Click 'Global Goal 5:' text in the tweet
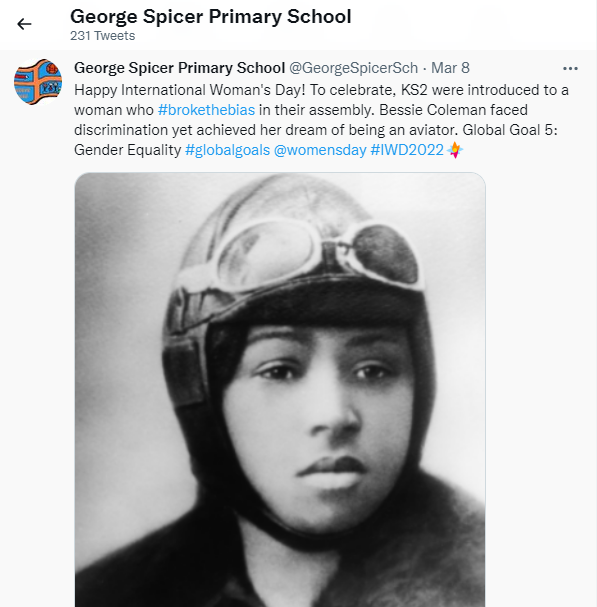 point(510,130)
